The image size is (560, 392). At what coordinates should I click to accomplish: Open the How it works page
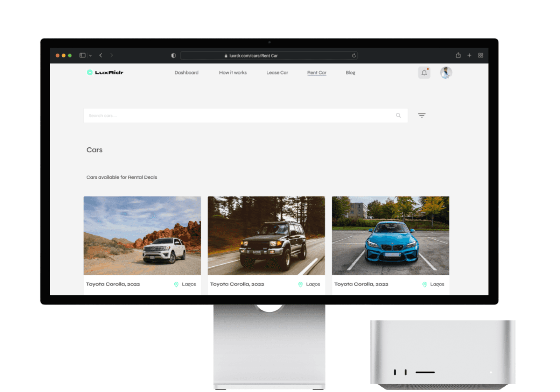click(x=233, y=73)
